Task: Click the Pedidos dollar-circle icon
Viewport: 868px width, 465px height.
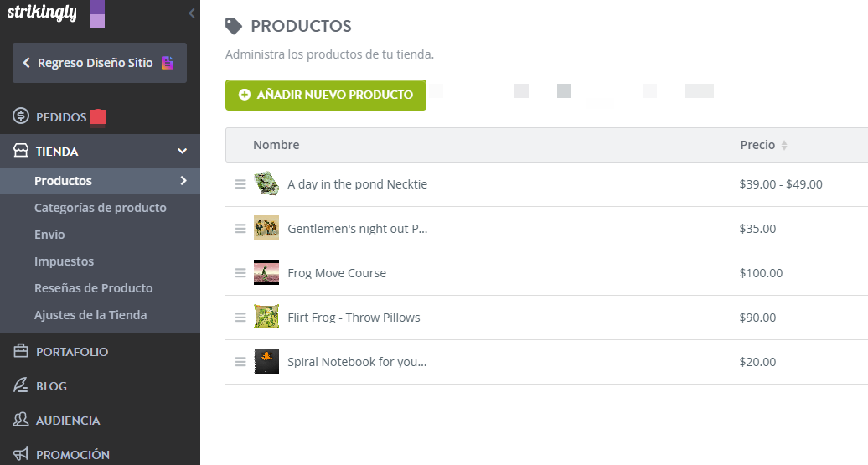Action: [21, 116]
